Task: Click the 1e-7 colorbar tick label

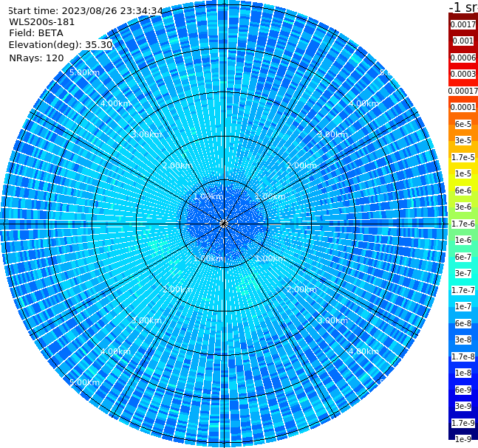Action: 463,306
